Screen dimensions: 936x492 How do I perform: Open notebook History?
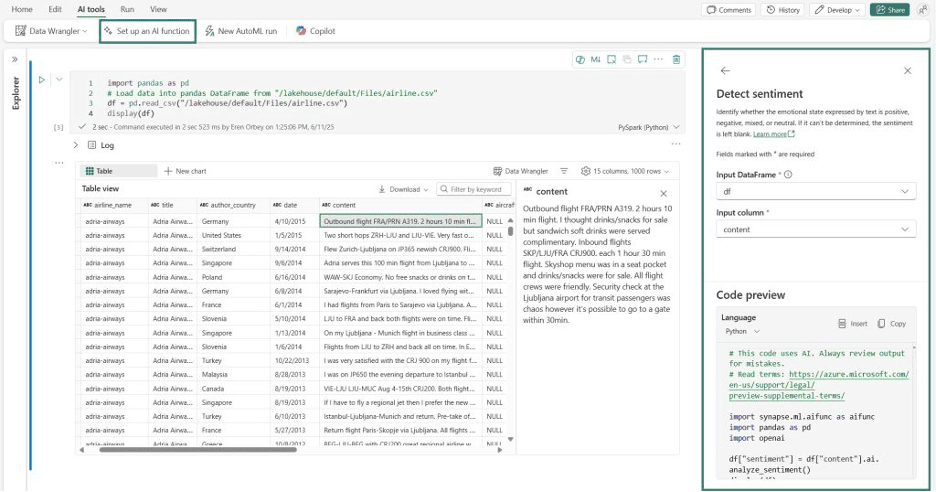(783, 10)
